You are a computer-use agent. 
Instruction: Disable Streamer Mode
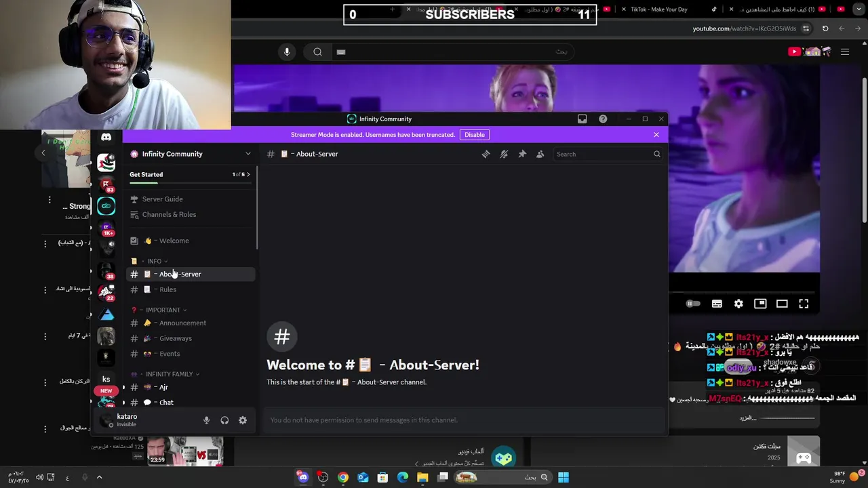[475, 135]
